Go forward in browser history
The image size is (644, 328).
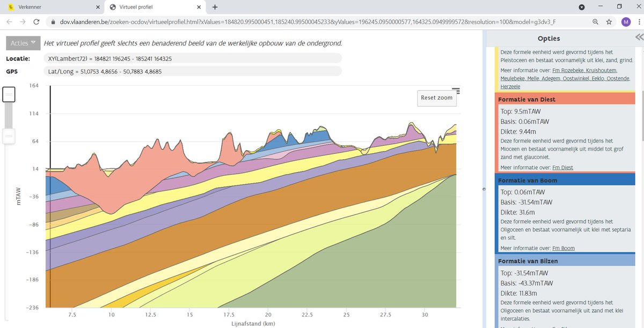(23, 22)
